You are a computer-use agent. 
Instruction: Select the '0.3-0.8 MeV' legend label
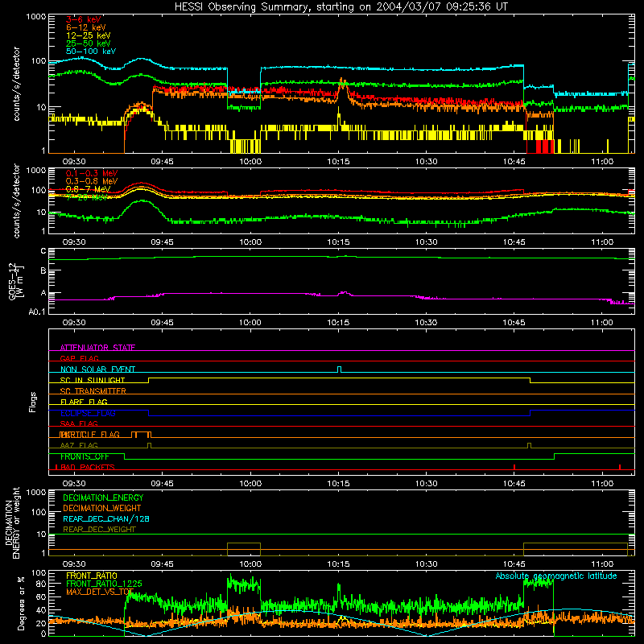pos(92,181)
